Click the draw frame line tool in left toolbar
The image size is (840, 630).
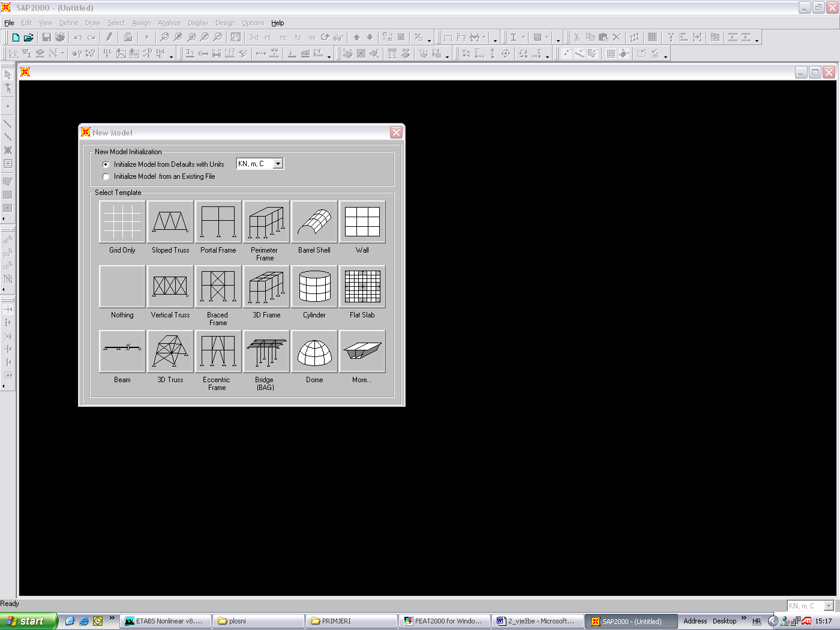click(8, 123)
